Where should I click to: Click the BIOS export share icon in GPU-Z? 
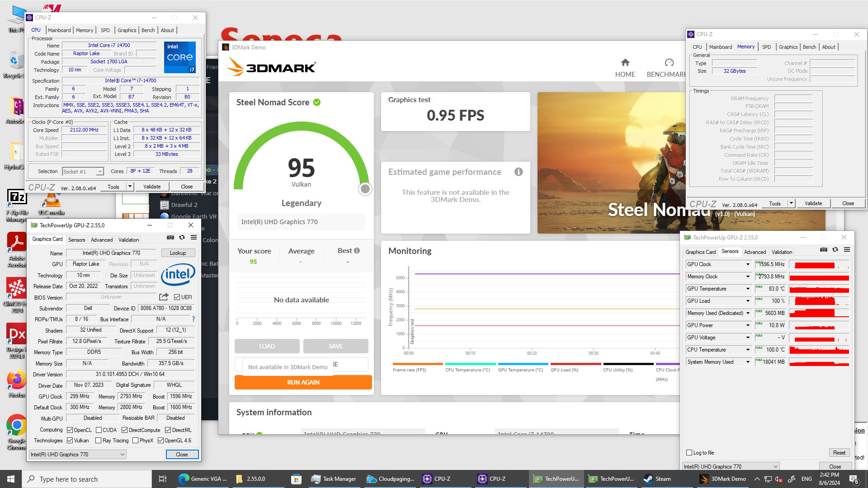(x=164, y=297)
